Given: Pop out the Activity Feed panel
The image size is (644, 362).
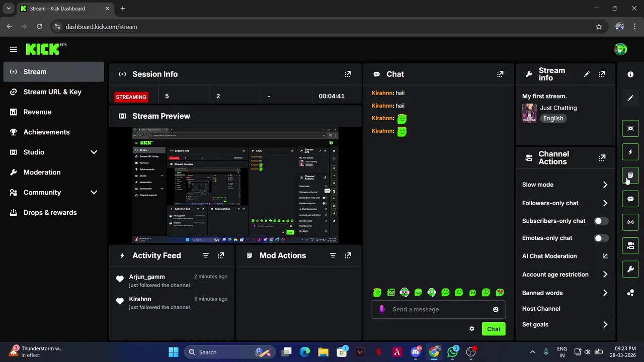Looking at the screenshot, I should point(221,255).
